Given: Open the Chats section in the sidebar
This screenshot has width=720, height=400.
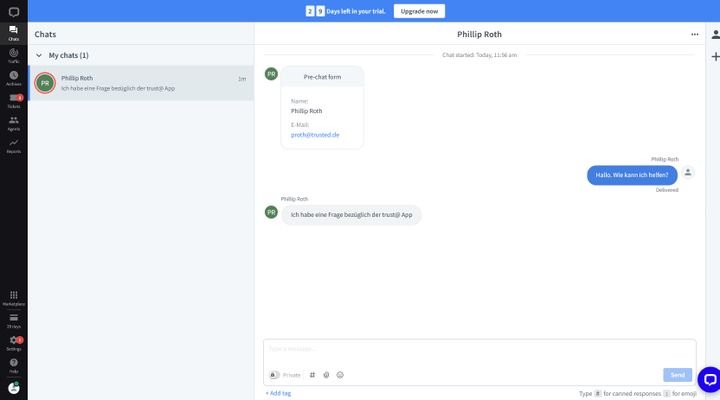Looking at the screenshot, I should pos(14,33).
